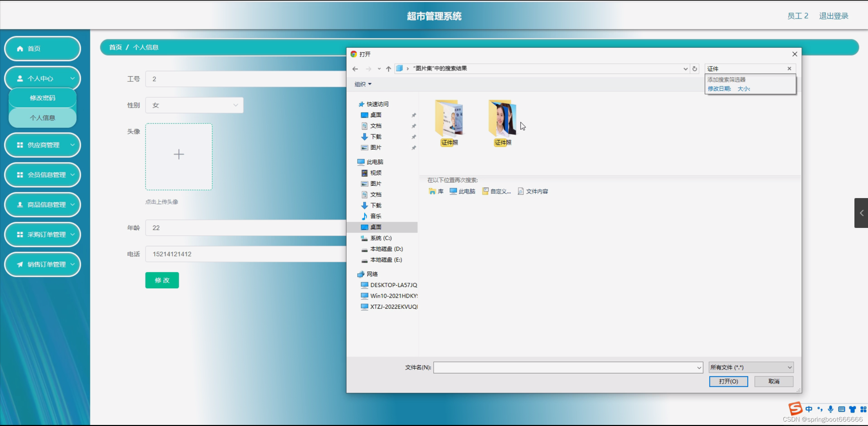Screen dimensions: 868x426
Task: Select 系统 (C:) drive in tree
Action: (381, 238)
